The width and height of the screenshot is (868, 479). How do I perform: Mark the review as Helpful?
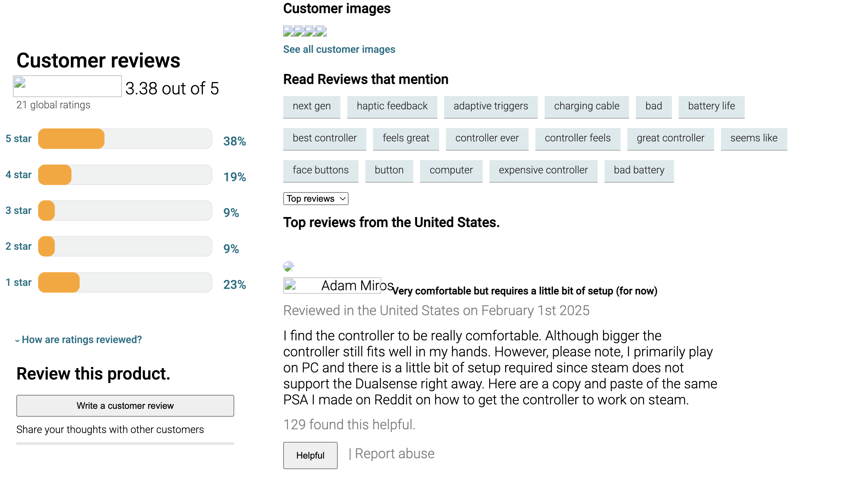pos(310,455)
